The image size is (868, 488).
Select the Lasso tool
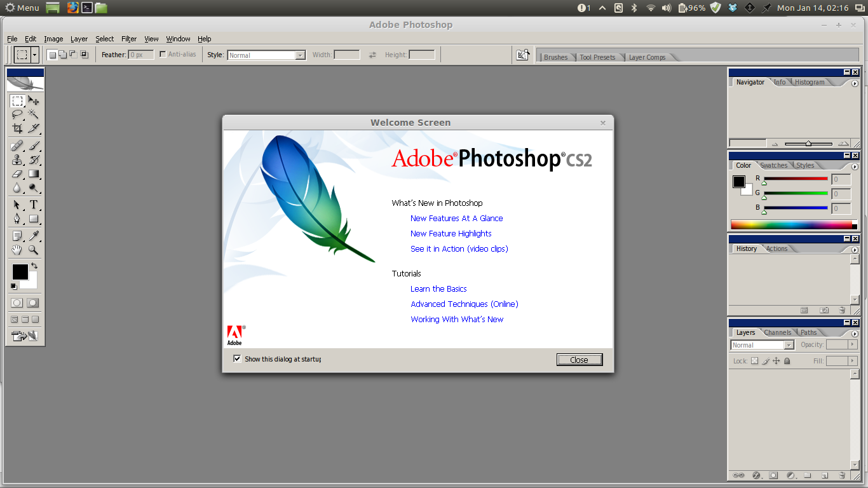[x=18, y=114]
